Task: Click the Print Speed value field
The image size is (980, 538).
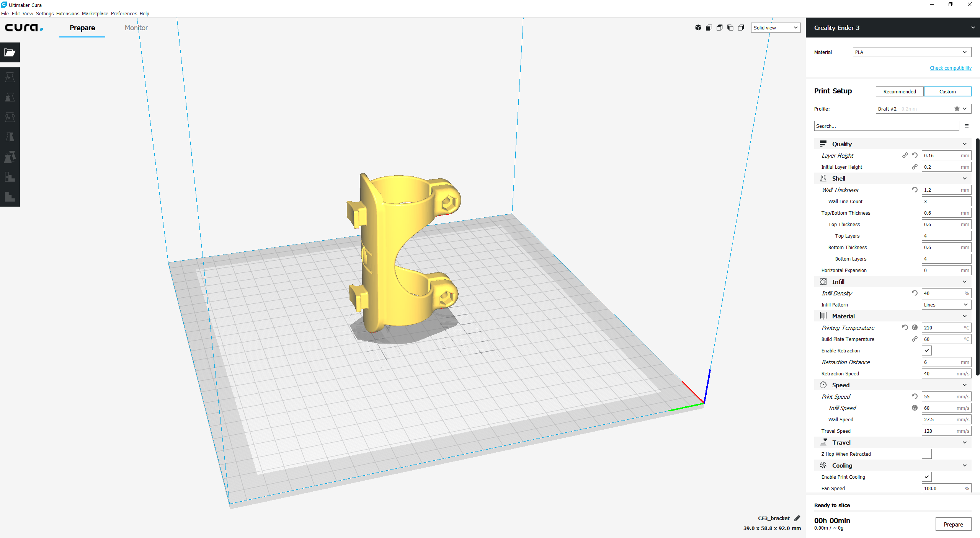Action: [x=946, y=396]
